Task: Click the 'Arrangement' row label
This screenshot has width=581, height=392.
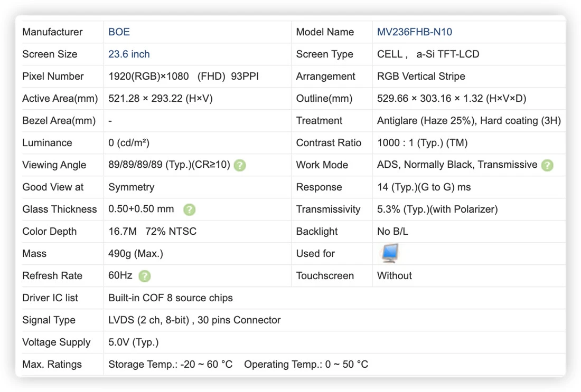Action: [x=325, y=77]
